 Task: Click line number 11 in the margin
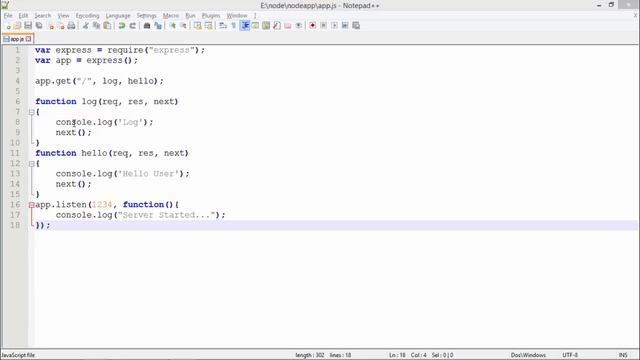click(x=15, y=153)
